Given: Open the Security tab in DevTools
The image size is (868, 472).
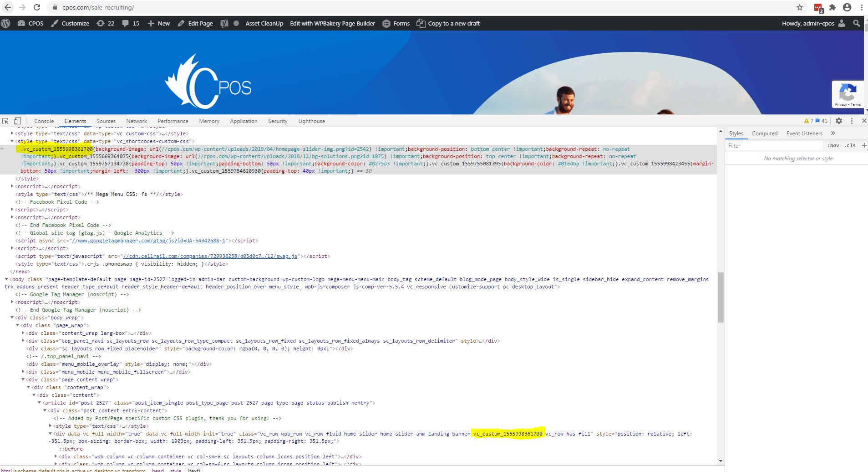Looking at the screenshot, I should click(x=278, y=121).
